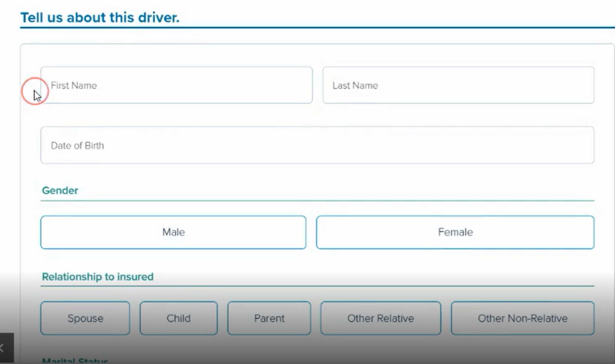Image resolution: width=615 pixels, height=364 pixels.
Task: Click the Gender section label
Action: pos(60,190)
